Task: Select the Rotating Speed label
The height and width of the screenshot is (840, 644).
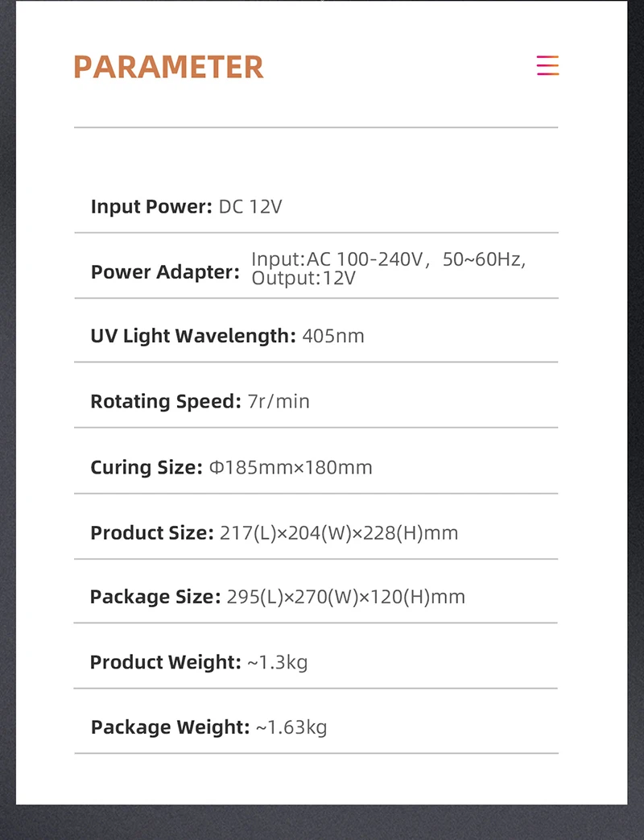Action: click(165, 401)
